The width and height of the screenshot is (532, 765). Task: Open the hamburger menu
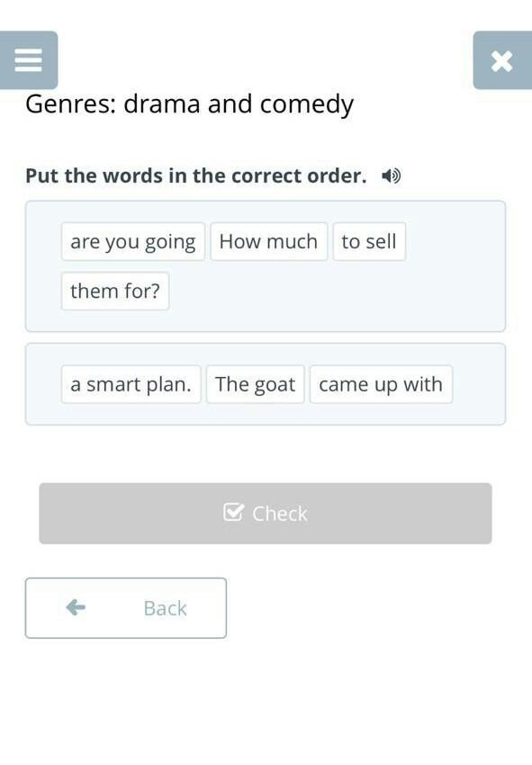(x=28, y=60)
